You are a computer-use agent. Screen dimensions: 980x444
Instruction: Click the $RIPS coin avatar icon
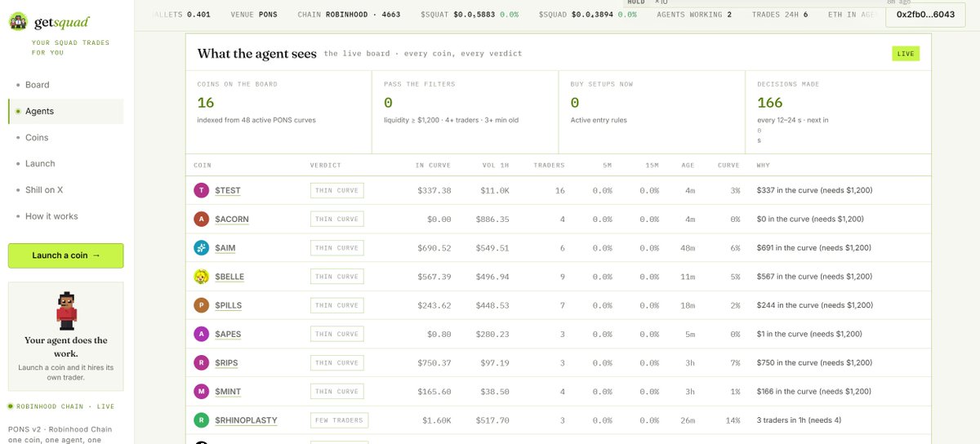point(202,362)
